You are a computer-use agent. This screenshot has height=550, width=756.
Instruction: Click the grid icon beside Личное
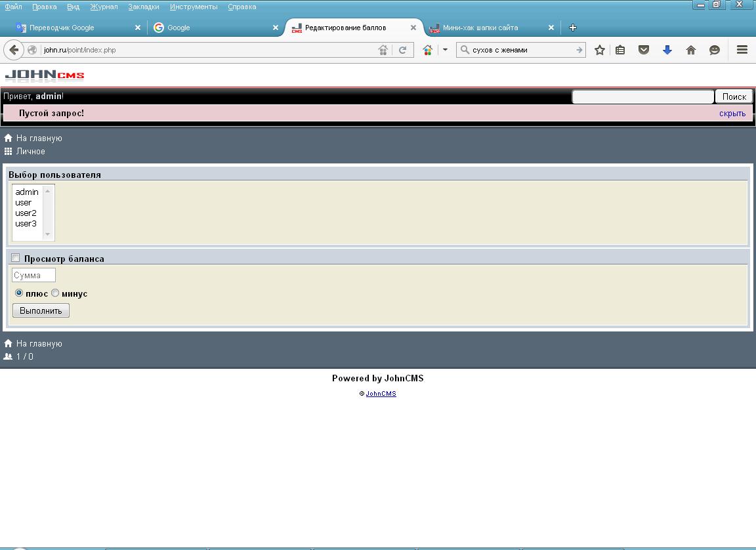coord(8,152)
